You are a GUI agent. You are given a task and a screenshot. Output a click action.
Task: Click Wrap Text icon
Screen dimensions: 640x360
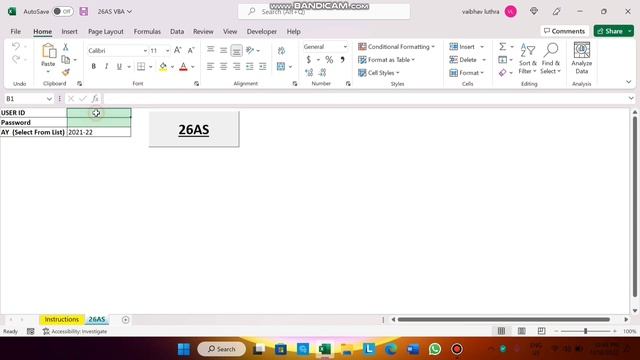click(x=281, y=50)
